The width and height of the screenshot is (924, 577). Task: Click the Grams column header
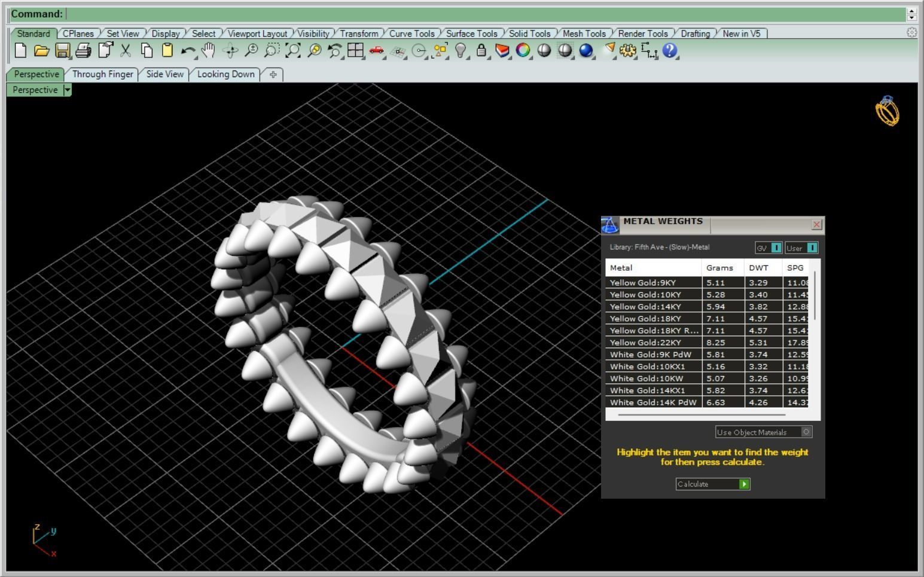tap(722, 267)
